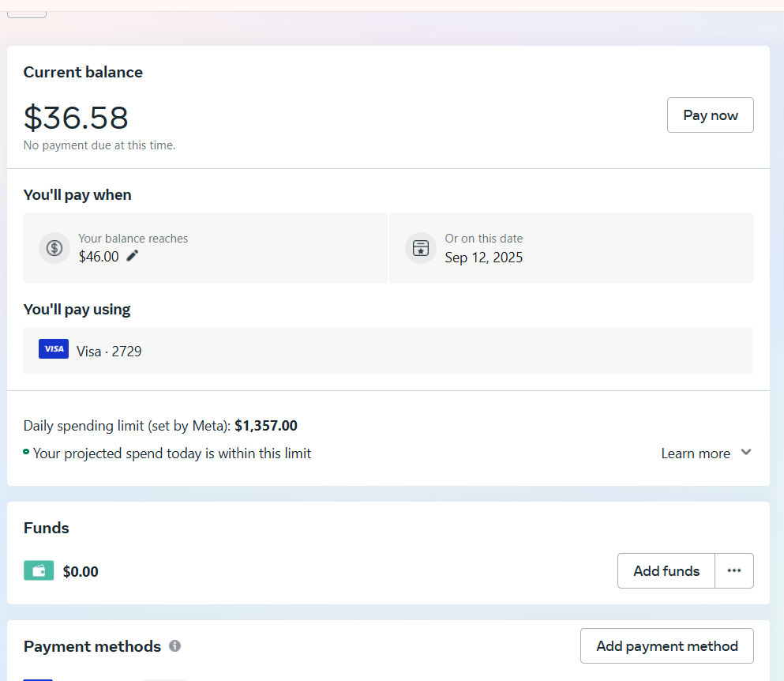The height and width of the screenshot is (681, 784).
Task: Open the three-dot funds options menu
Action: pyautogui.click(x=734, y=570)
